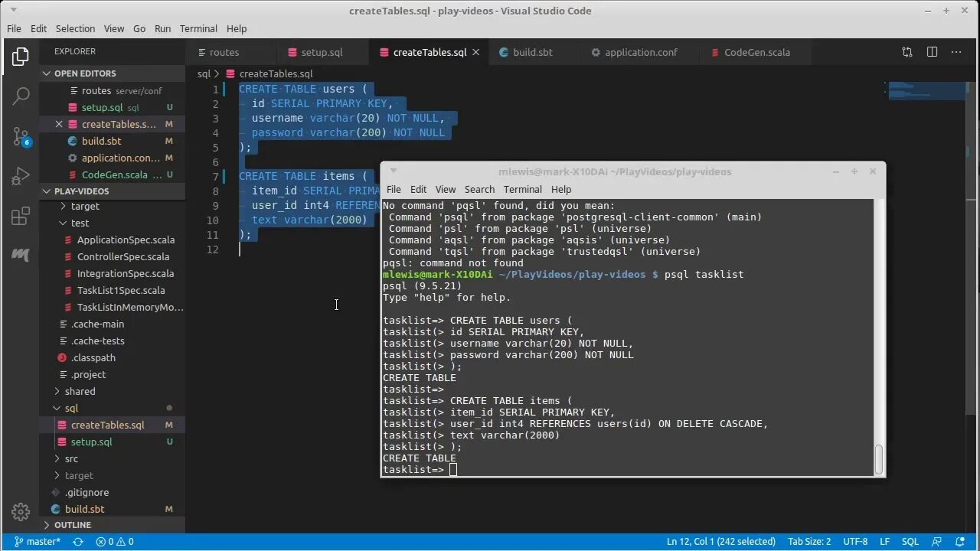Open the Edit menu in terminal window

point(418,189)
